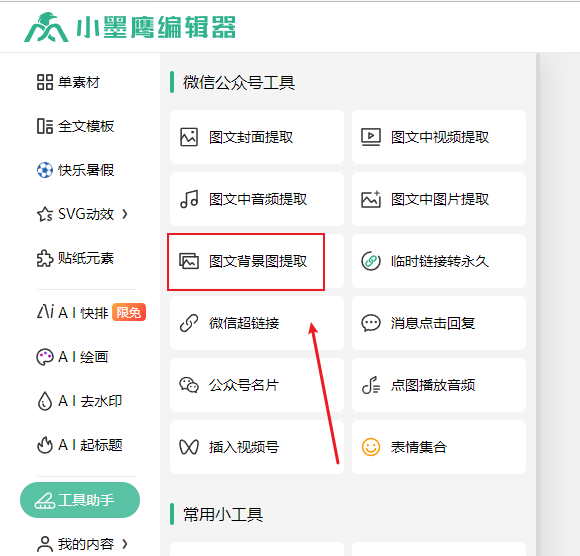Screen dimensions: 580x556
Task: Open 全文模板 layout icon in sidebar
Action: pos(45,126)
